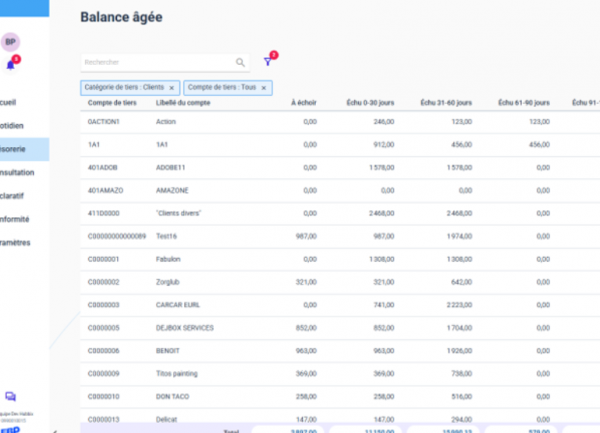Select the C0000013 account row
Viewport: 600px width, 433px height.
(x=340, y=417)
